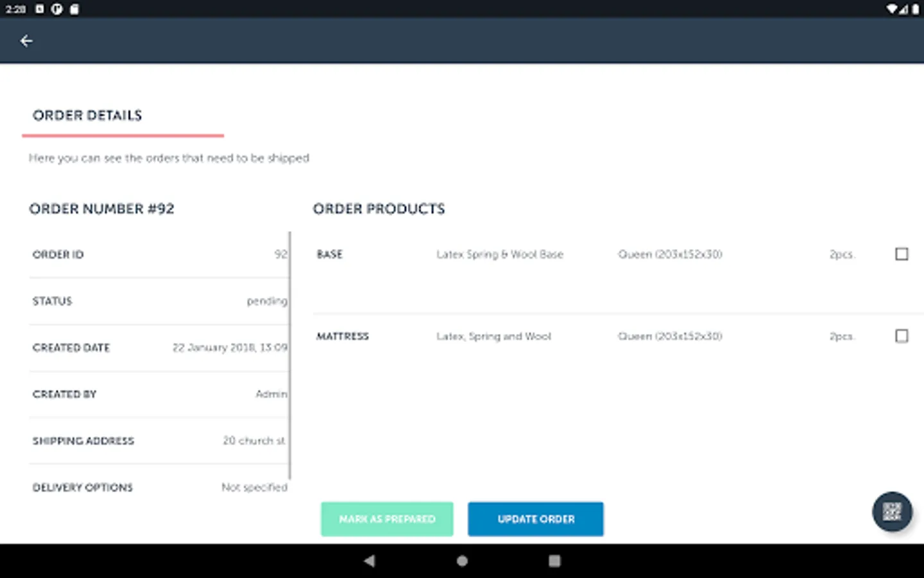This screenshot has height=578, width=924.
Task: Click the Shipping Address label
Action: click(x=83, y=441)
